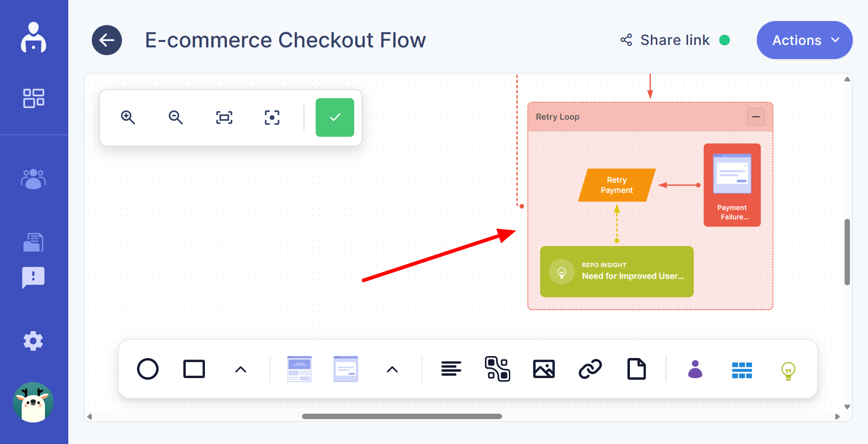Zoom out on the canvas
This screenshot has width=868, height=444.
176,117
